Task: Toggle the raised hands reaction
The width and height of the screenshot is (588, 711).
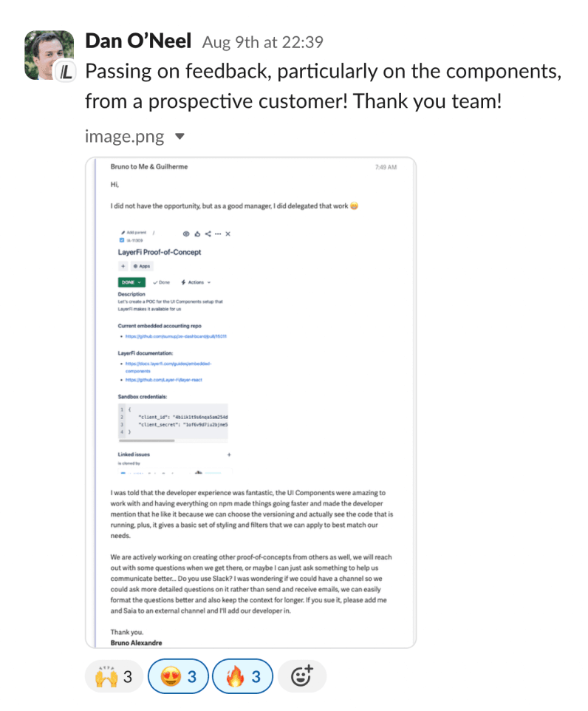Action: [114, 676]
